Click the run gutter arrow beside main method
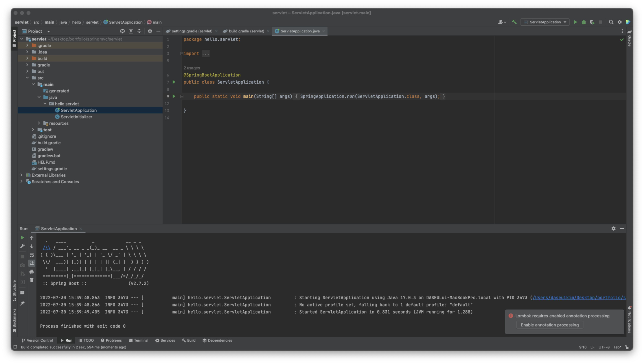This screenshot has width=644, height=364. pyautogui.click(x=174, y=96)
